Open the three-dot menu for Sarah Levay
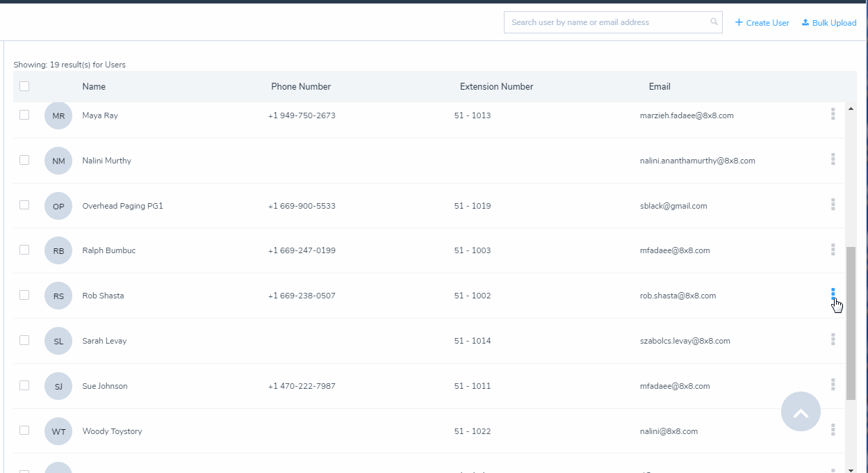The width and height of the screenshot is (868, 473). click(833, 339)
